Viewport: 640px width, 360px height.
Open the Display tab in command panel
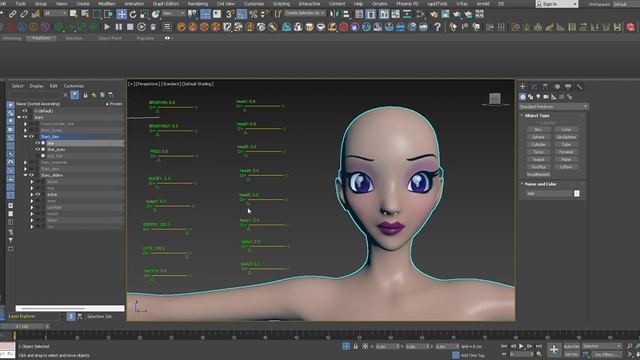pyautogui.click(x=568, y=86)
